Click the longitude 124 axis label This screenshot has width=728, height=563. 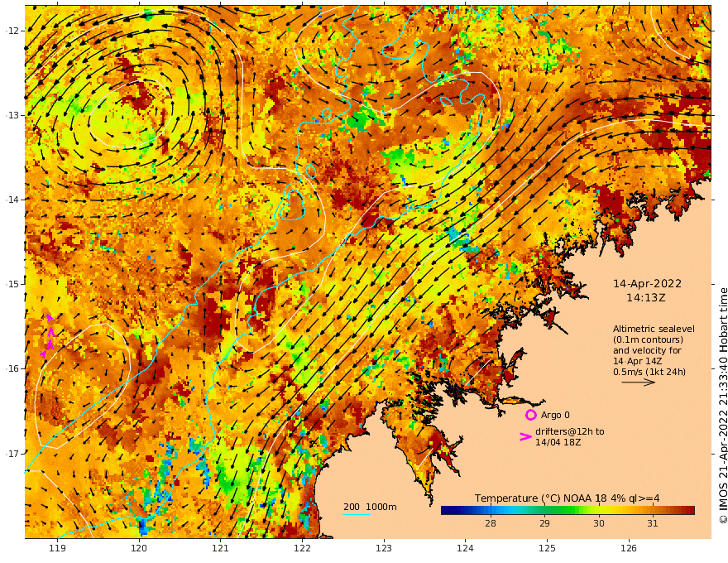click(x=465, y=548)
